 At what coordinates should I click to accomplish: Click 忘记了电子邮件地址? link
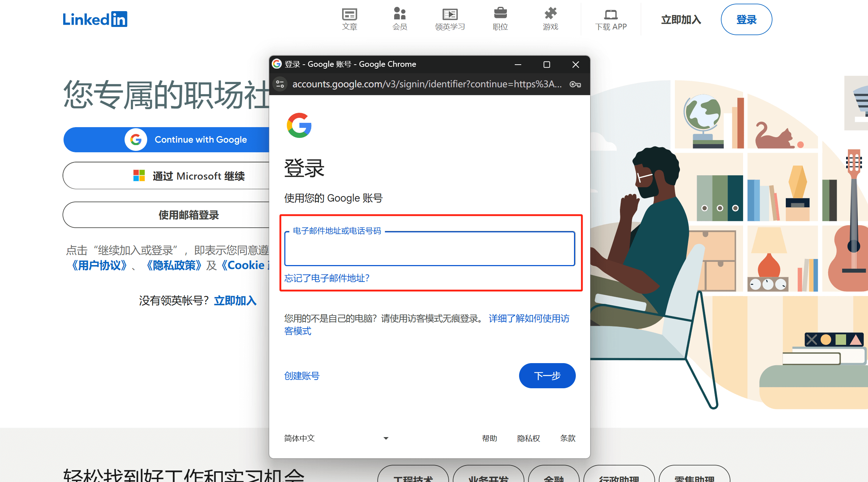coord(327,278)
